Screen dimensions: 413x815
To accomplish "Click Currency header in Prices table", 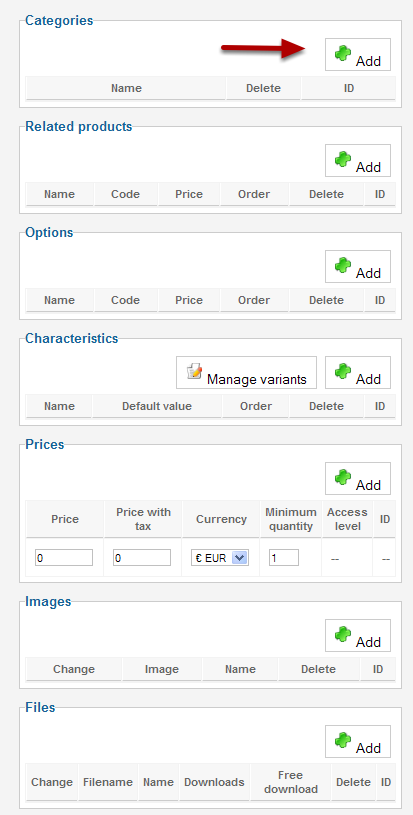I will pyautogui.click(x=221, y=519).
